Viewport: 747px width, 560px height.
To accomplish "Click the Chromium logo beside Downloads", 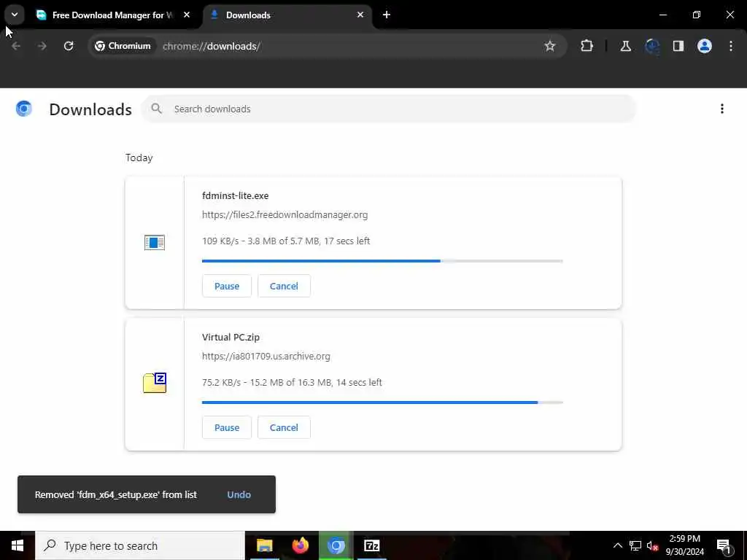I will coord(24,109).
